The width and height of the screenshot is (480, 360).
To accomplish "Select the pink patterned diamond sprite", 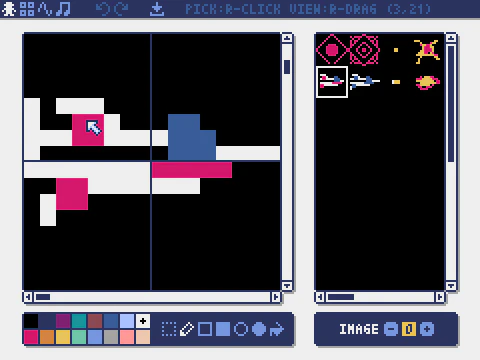I will 364,50.
